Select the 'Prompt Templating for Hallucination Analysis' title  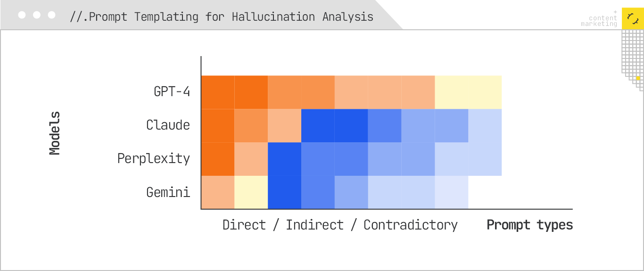tap(222, 17)
